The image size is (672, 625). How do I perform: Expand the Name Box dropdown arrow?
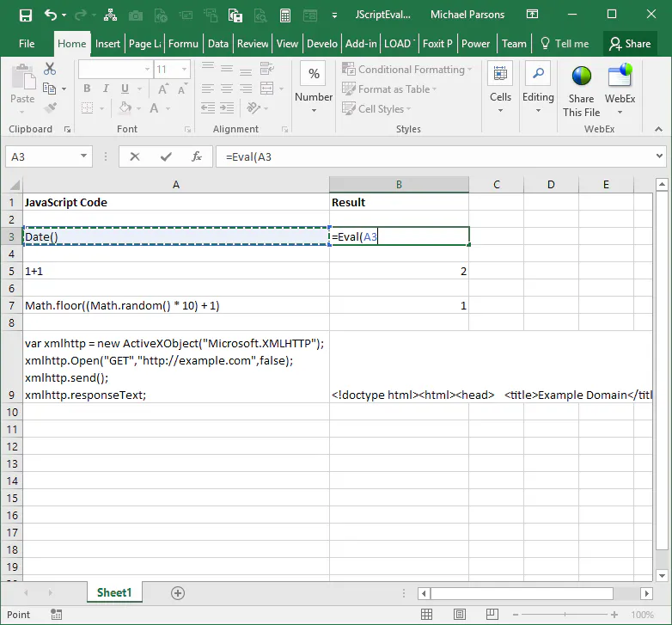click(x=84, y=156)
